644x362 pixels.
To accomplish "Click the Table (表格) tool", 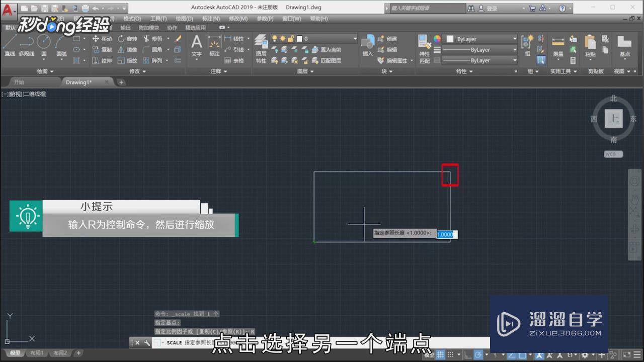I will coord(234,60).
